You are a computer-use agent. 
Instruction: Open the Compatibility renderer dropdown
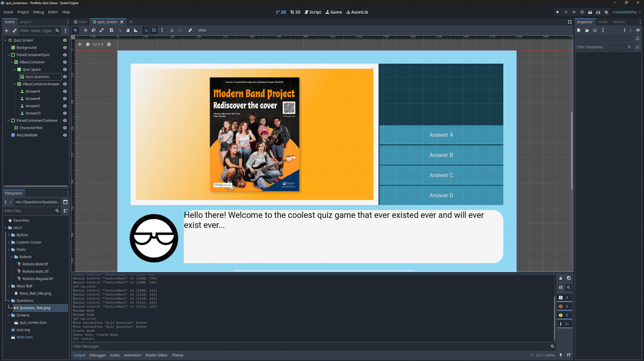[626, 12]
